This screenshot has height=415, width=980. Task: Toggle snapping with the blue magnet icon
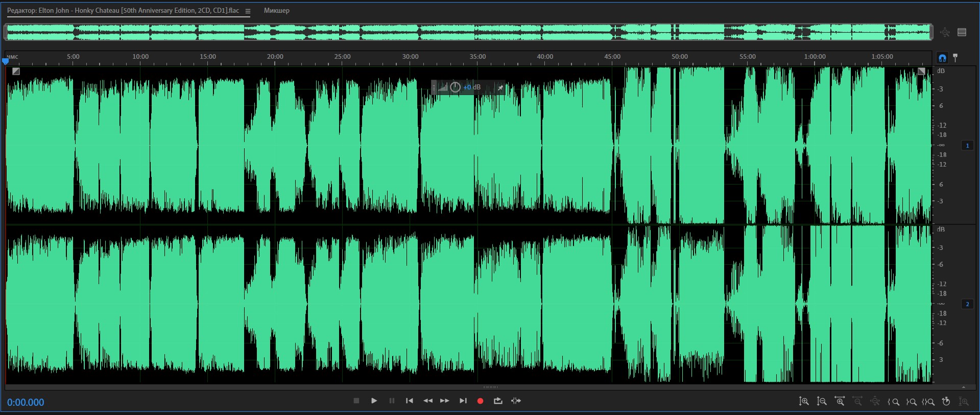click(x=942, y=58)
